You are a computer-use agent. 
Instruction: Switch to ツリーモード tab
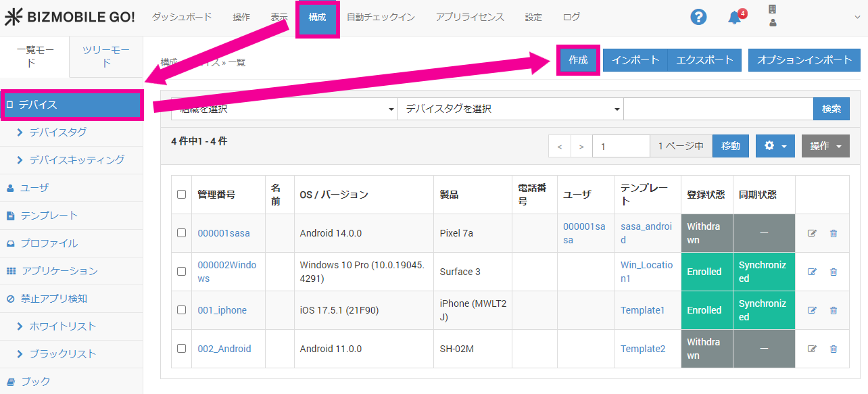coord(106,57)
